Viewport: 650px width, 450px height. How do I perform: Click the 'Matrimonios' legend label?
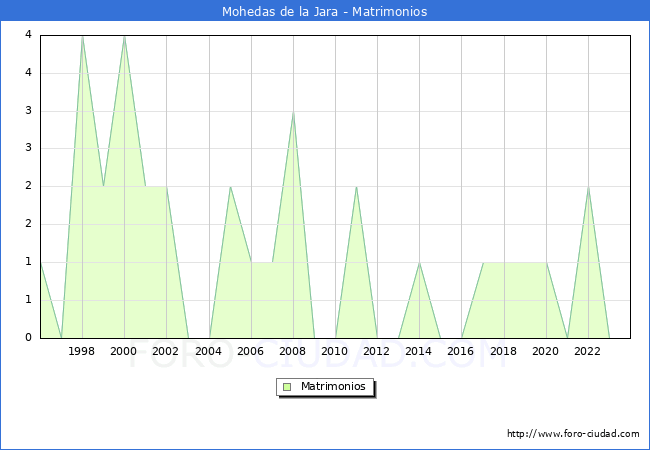[x=333, y=386]
